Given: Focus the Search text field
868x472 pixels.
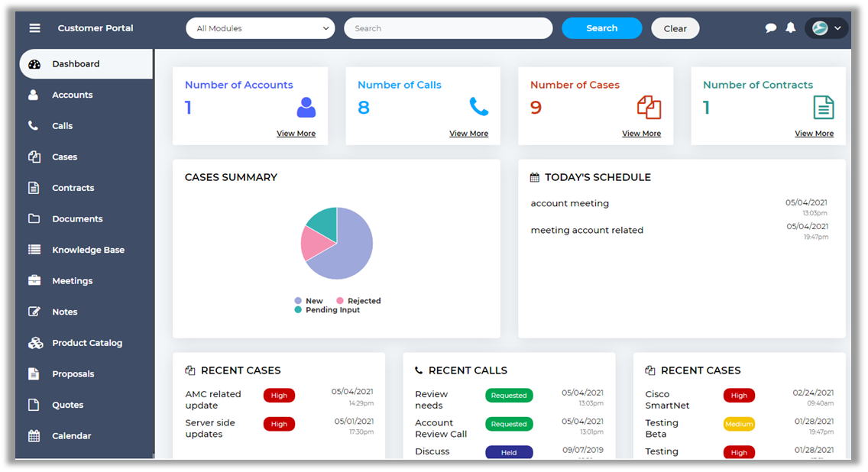Looking at the screenshot, I should coord(448,28).
